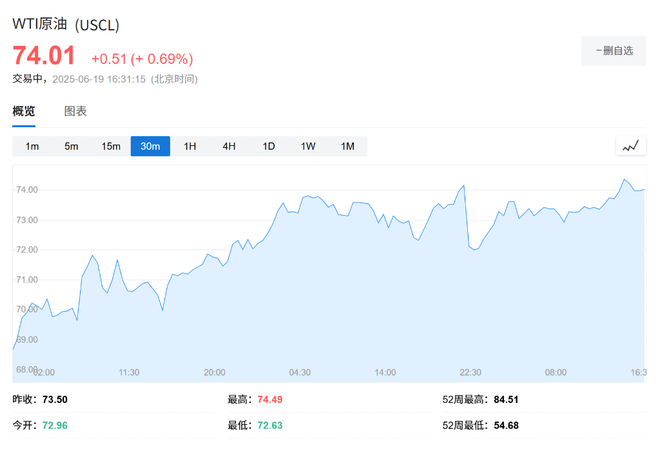Switch chart to the 1M interval

[348, 146]
